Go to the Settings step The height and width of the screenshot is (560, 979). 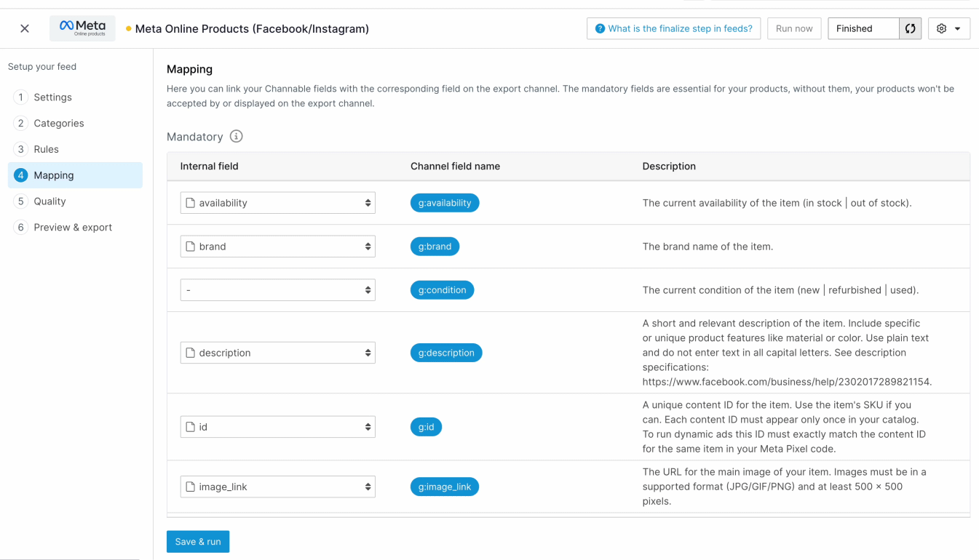pyautogui.click(x=52, y=97)
